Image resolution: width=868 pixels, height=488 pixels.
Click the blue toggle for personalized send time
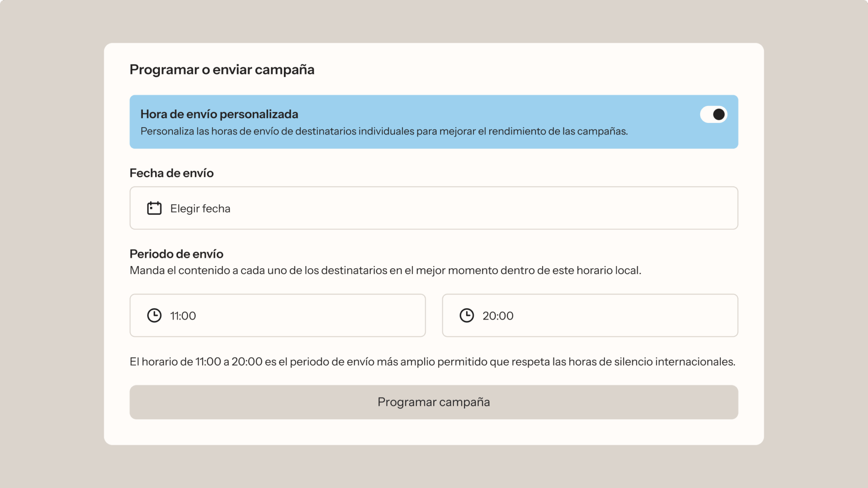(x=714, y=114)
